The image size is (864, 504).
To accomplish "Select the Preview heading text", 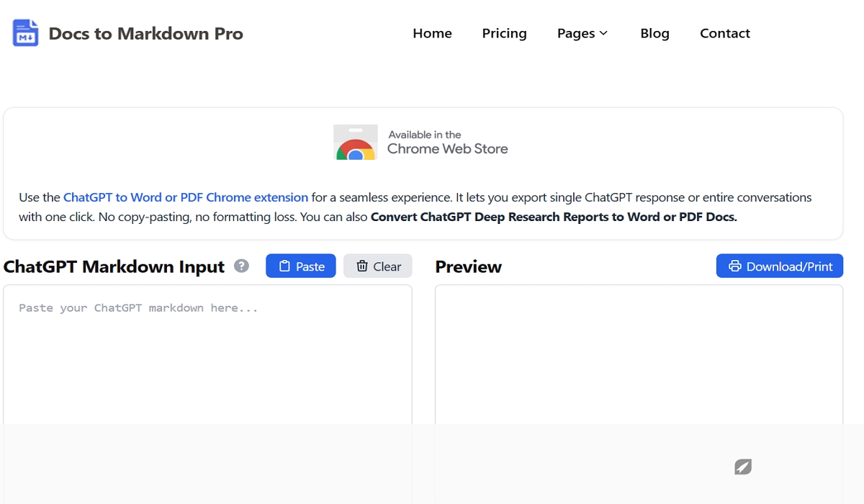I will coord(468,266).
